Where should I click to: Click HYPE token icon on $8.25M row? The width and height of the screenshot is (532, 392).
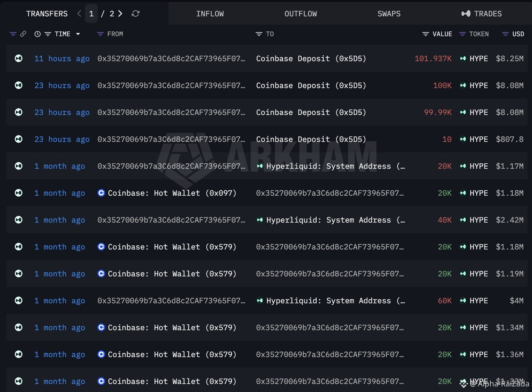click(x=463, y=58)
